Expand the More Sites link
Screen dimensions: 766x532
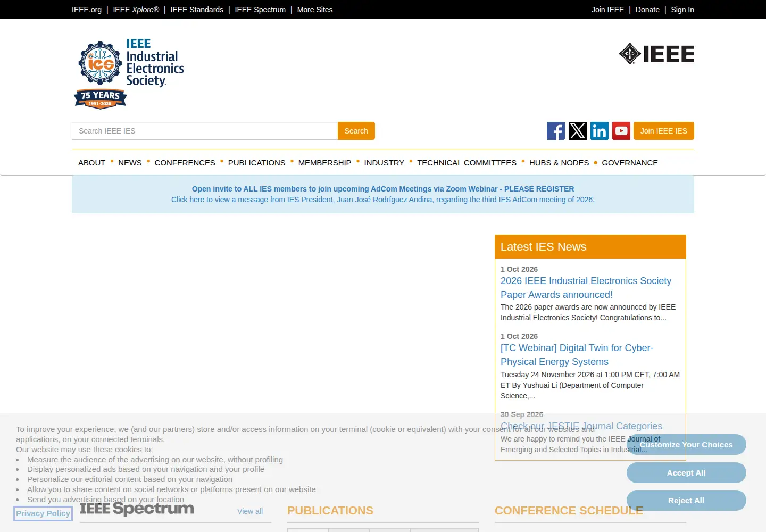(315, 10)
